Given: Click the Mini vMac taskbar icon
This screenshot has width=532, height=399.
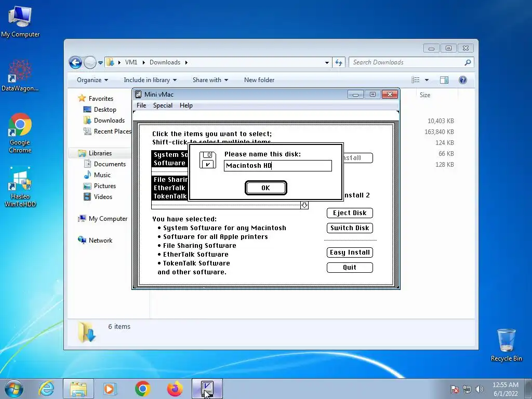Looking at the screenshot, I should coord(207,389).
